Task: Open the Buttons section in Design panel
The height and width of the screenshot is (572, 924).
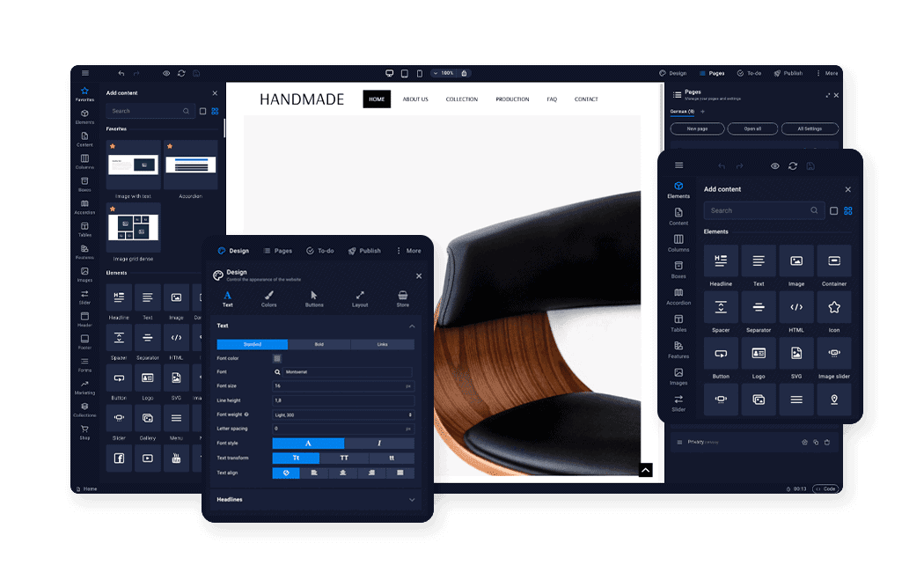Action: 314,299
